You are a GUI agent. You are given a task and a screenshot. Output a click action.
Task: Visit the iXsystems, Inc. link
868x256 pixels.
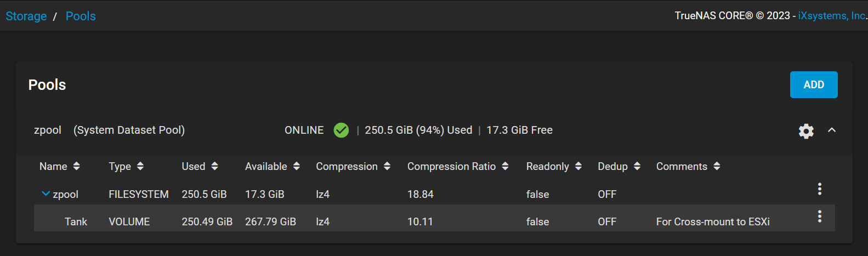pos(832,16)
